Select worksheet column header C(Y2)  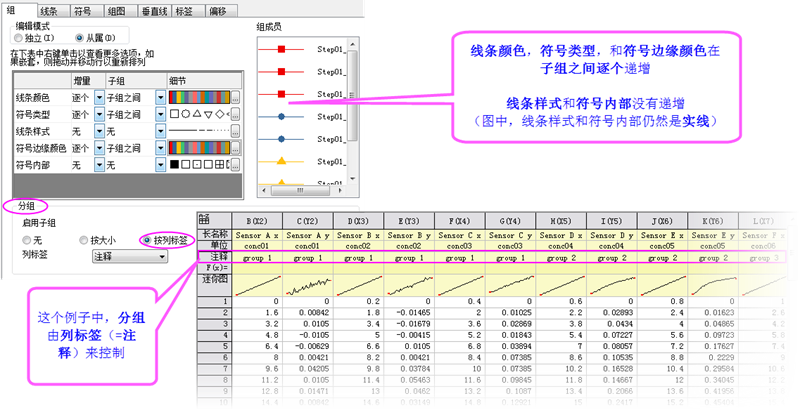tap(308, 221)
